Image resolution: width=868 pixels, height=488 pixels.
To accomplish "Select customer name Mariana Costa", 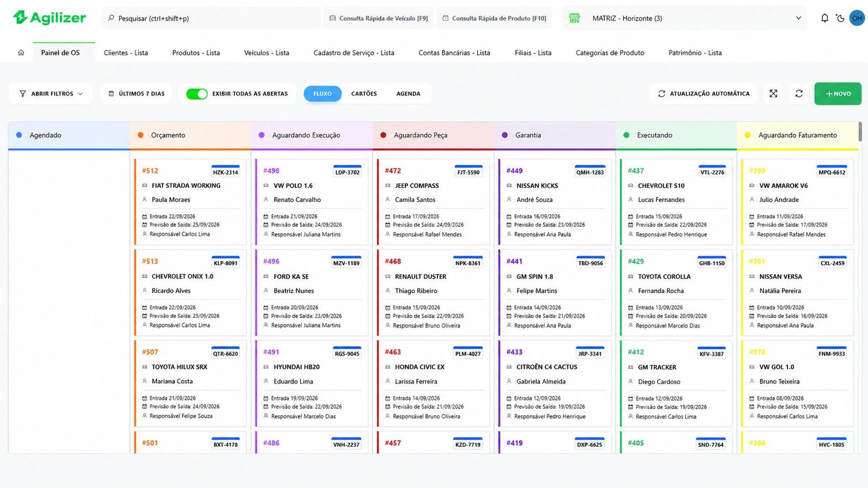I will click(172, 381).
